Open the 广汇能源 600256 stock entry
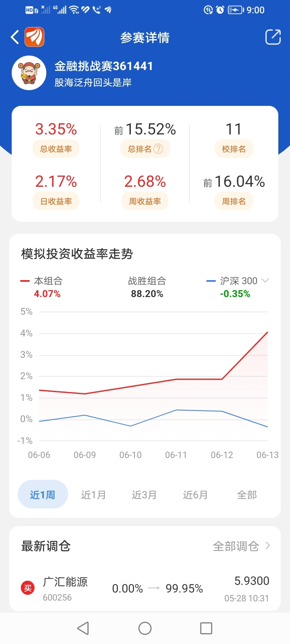This screenshot has width=290, height=644. (145, 589)
